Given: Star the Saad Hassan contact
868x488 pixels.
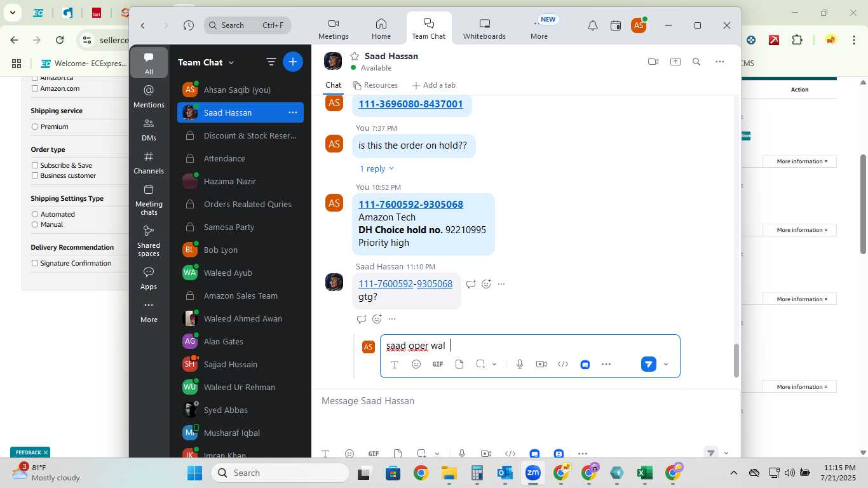Looking at the screenshot, I should click(x=355, y=56).
